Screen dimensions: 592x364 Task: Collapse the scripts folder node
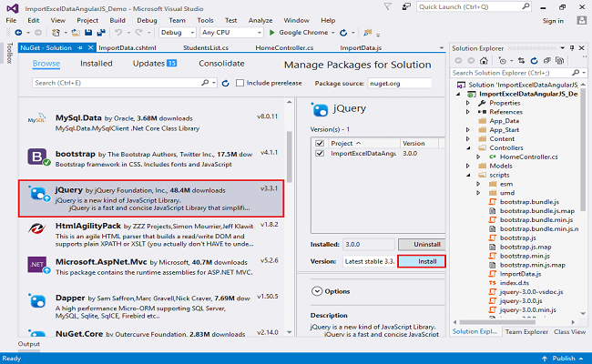[x=468, y=175]
